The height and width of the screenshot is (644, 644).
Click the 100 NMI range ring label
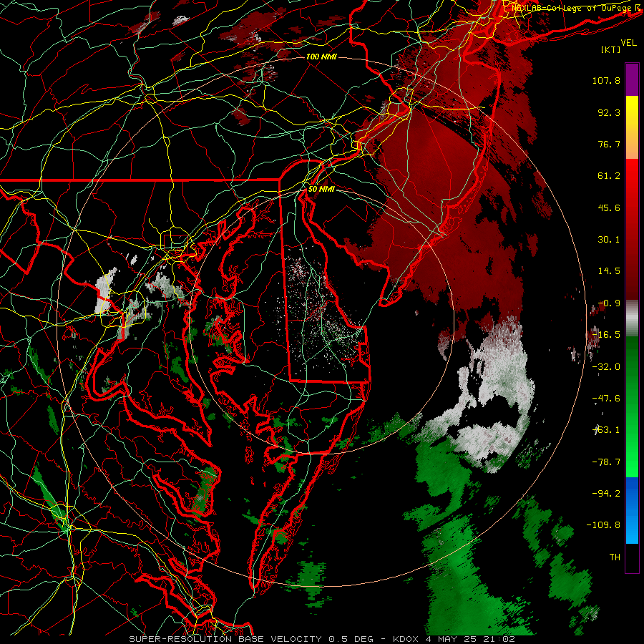[321, 57]
